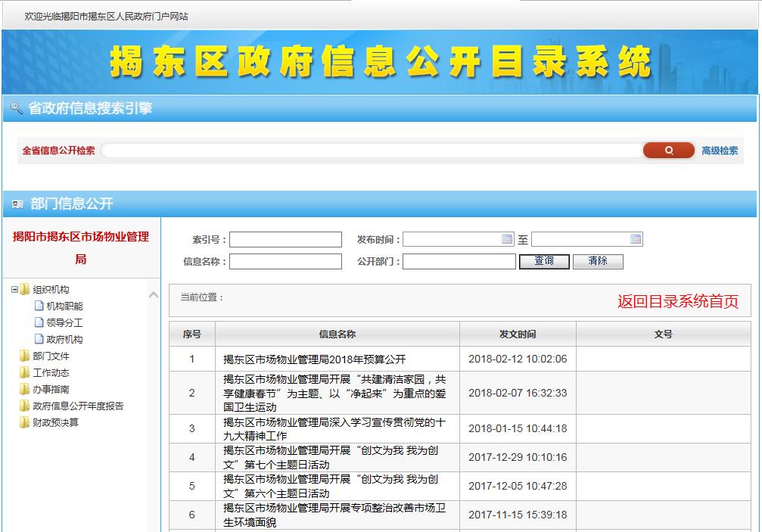The width and height of the screenshot is (762, 532).
Task: Click the 领导分工 document icon
Action: [x=39, y=322]
